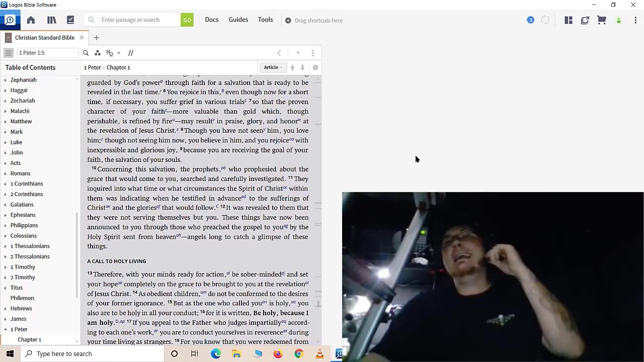This screenshot has height=362, width=644.
Task: Open the Guides menu
Action: pos(238,20)
